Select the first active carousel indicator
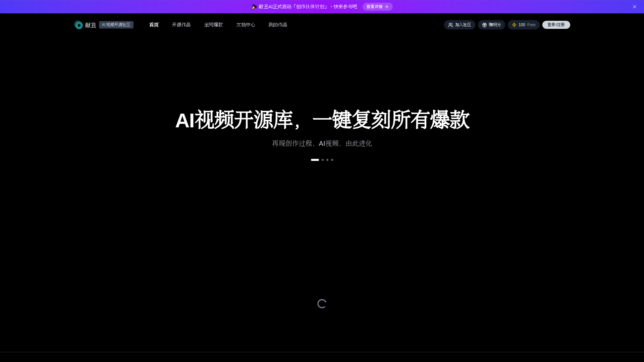 click(x=315, y=160)
